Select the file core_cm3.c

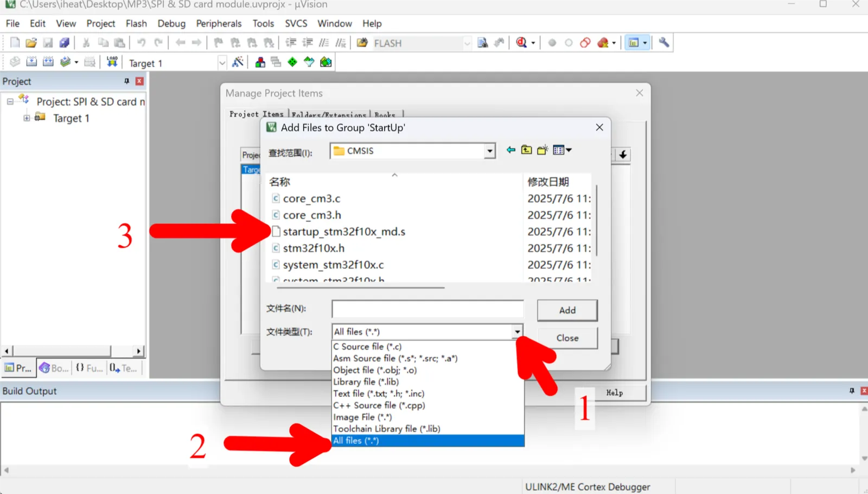pos(311,198)
